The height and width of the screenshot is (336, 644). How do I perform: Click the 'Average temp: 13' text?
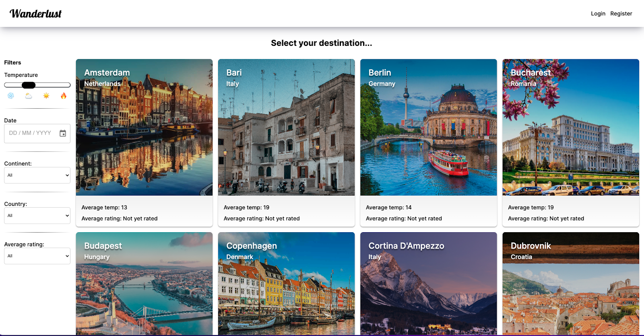point(104,208)
